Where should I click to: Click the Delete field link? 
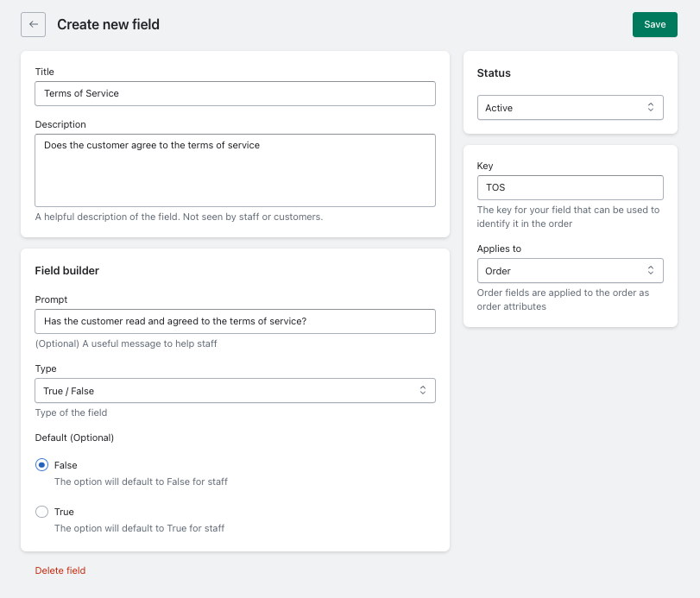pyautogui.click(x=60, y=570)
